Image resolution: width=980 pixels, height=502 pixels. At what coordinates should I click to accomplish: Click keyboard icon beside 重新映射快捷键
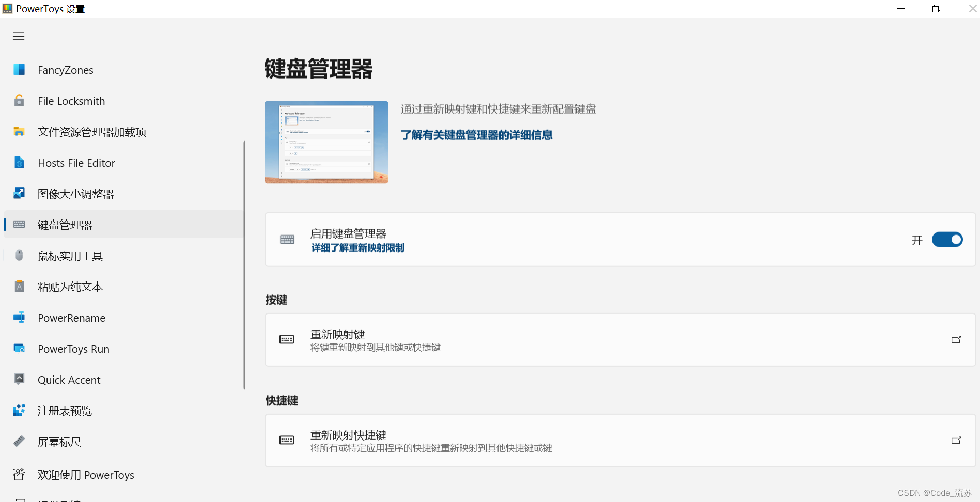287,440
